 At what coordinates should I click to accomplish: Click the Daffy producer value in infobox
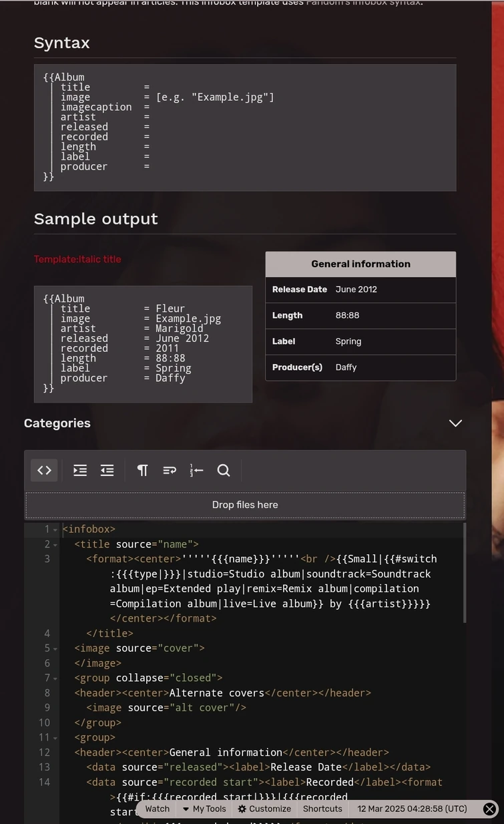click(346, 367)
